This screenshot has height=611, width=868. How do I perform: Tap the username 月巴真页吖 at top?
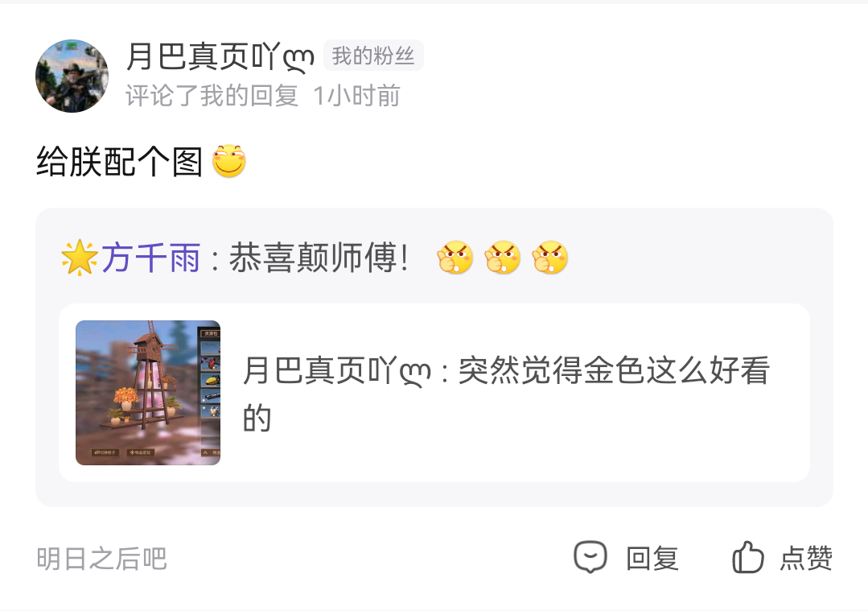click(x=220, y=56)
